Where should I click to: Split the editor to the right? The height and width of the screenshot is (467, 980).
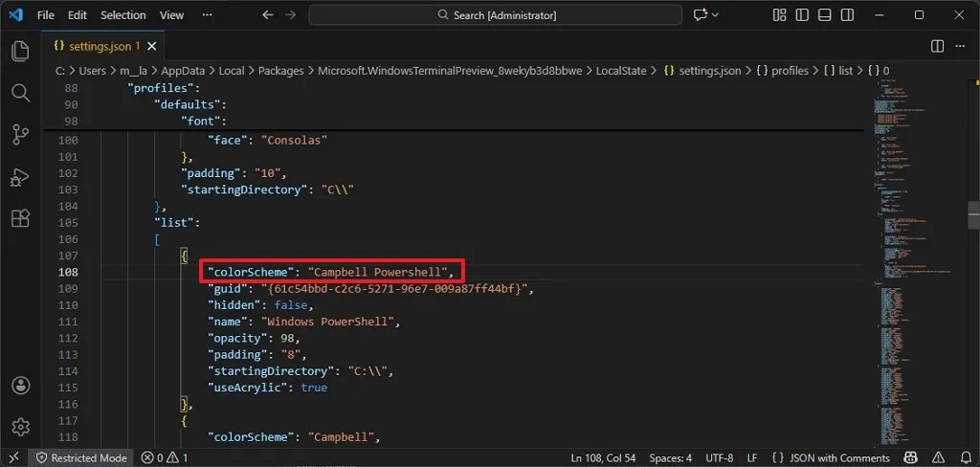[x=938, y=46]
